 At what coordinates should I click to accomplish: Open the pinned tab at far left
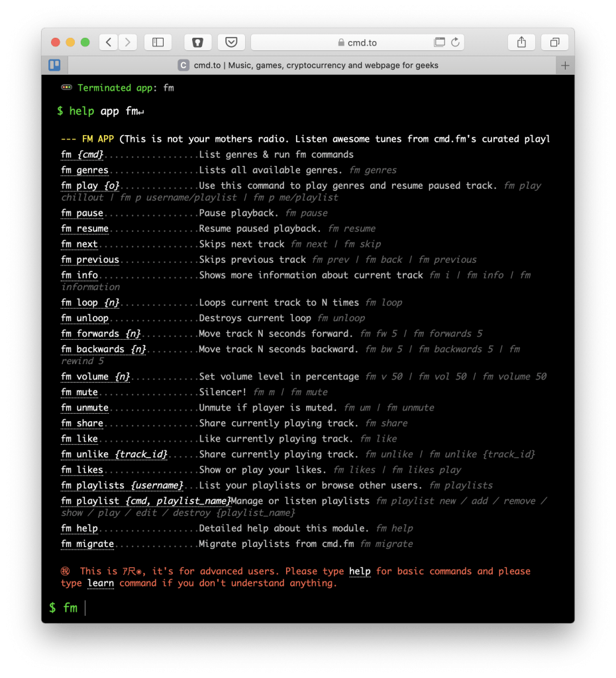click(x=54, y=66)
